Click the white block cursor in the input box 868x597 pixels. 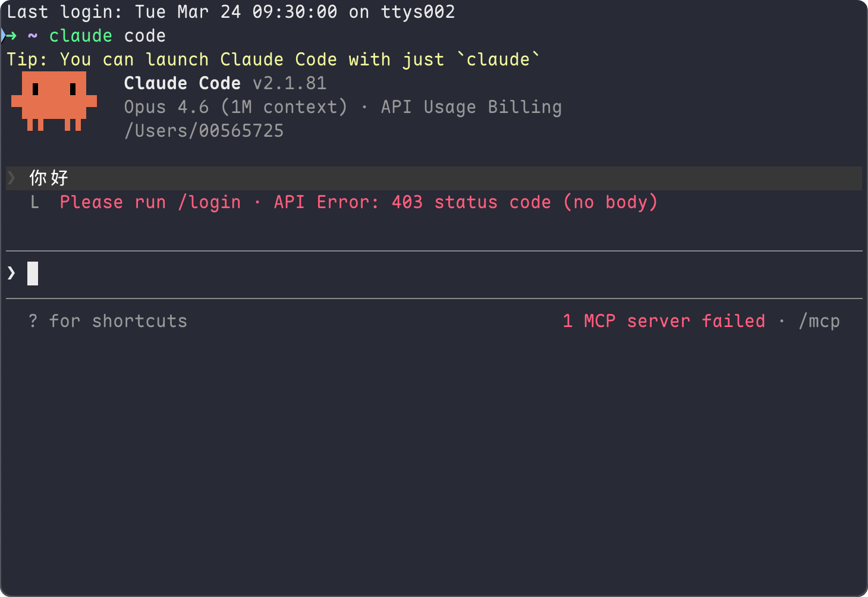coord(33,274)
